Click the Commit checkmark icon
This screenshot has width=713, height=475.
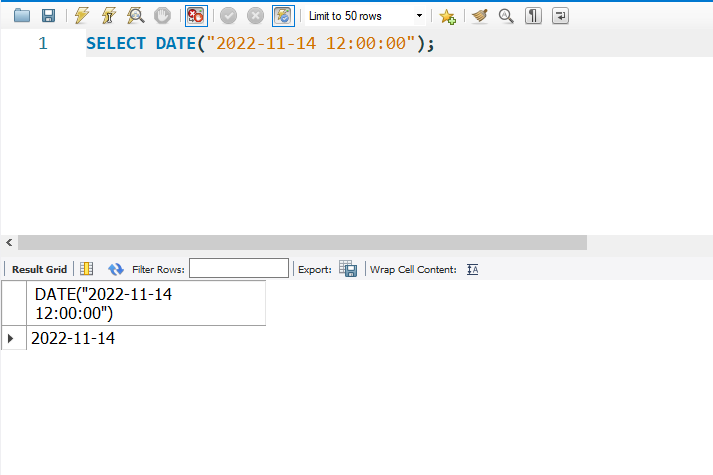[x=229, y=16]
